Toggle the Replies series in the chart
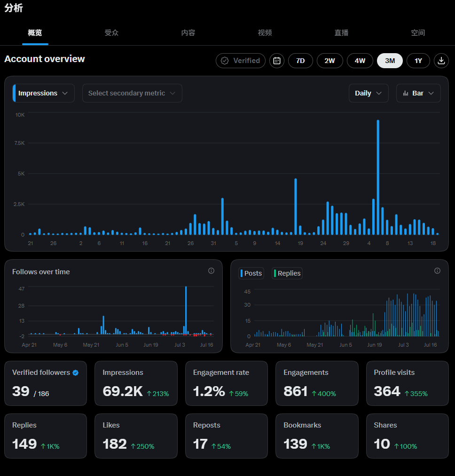 tap(287, 273)
